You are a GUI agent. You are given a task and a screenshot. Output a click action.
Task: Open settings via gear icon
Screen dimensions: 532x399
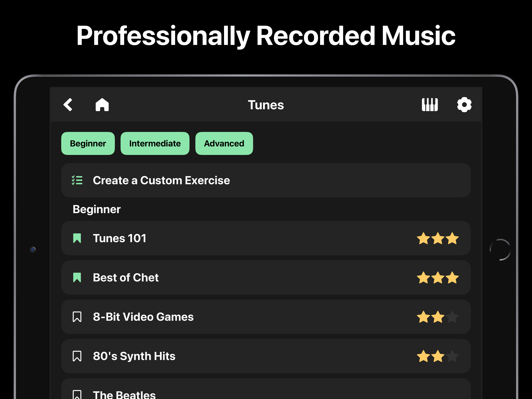point(464,105)
